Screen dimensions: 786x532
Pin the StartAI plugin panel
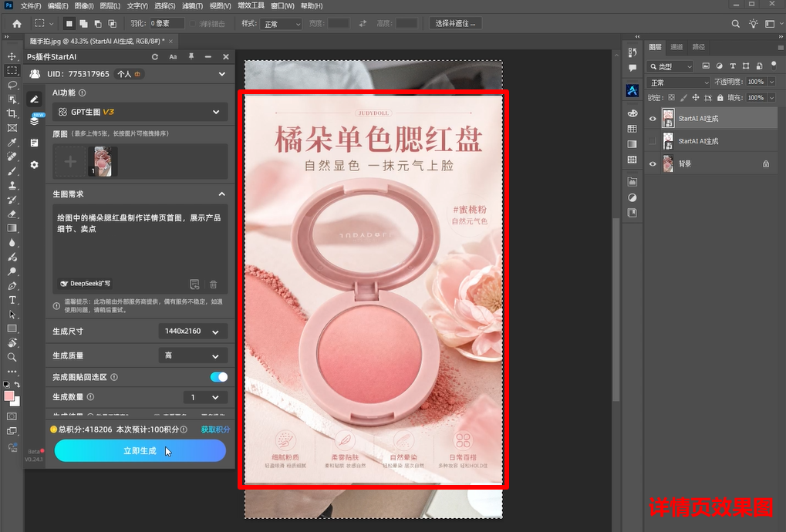pyautogui.click(x=191, y=57)
